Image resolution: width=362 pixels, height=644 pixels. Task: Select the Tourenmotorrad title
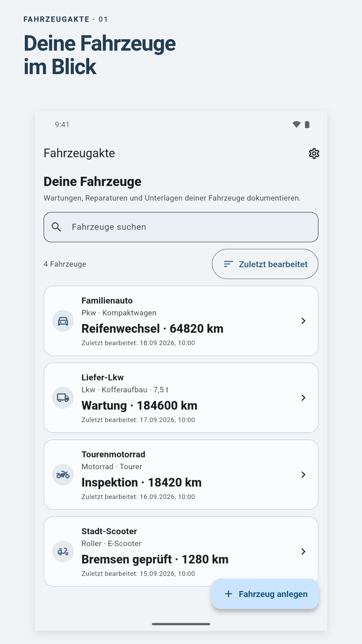pos(113,454)
